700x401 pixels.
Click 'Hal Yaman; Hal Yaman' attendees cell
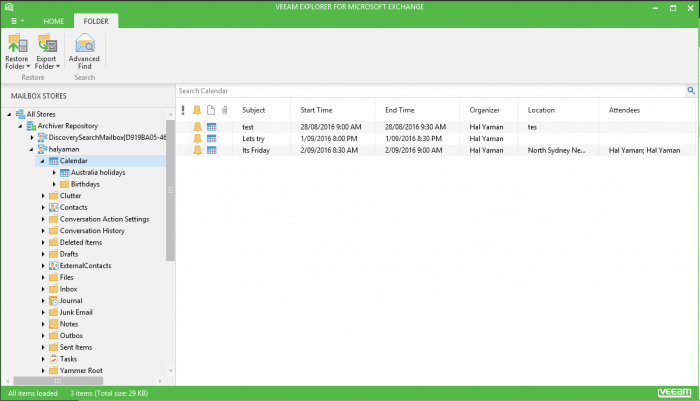pyautogui.click(x=644, y=150)
